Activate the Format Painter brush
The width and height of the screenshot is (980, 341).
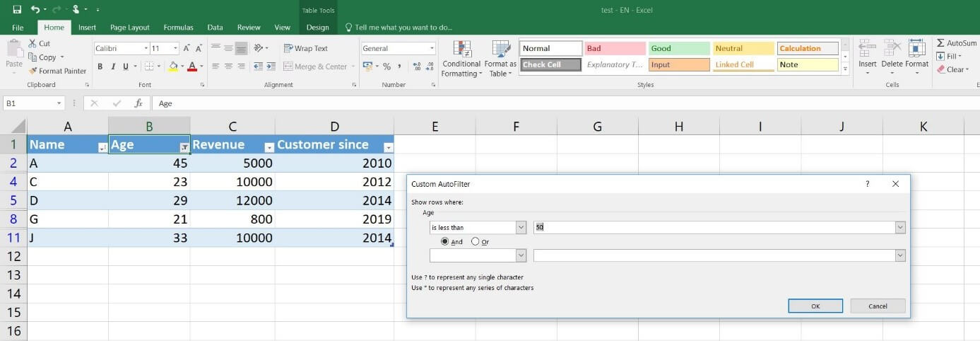coord(33,71)
